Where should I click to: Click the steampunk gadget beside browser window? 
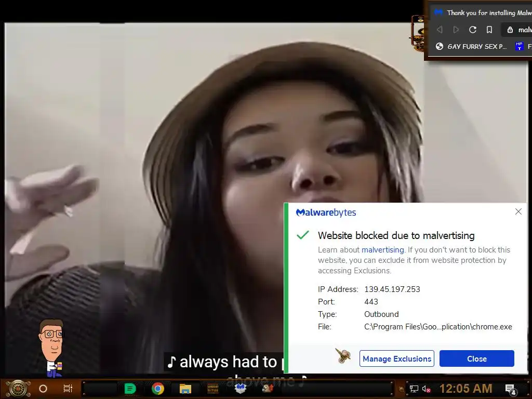417,33
